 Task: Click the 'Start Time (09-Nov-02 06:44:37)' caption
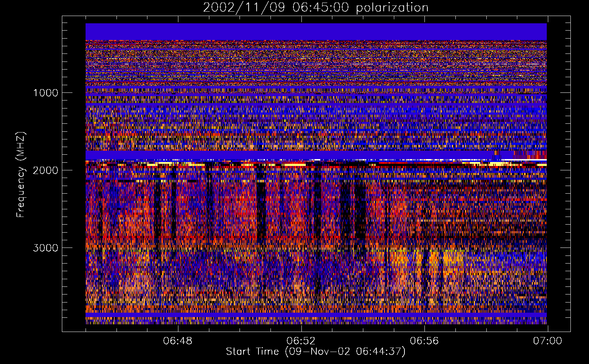click(316, 352)
